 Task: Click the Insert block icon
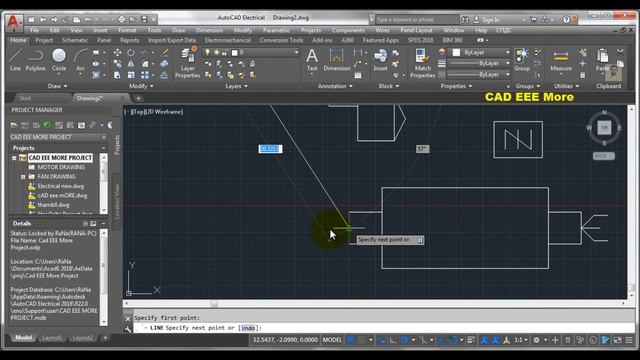(380, 60)
